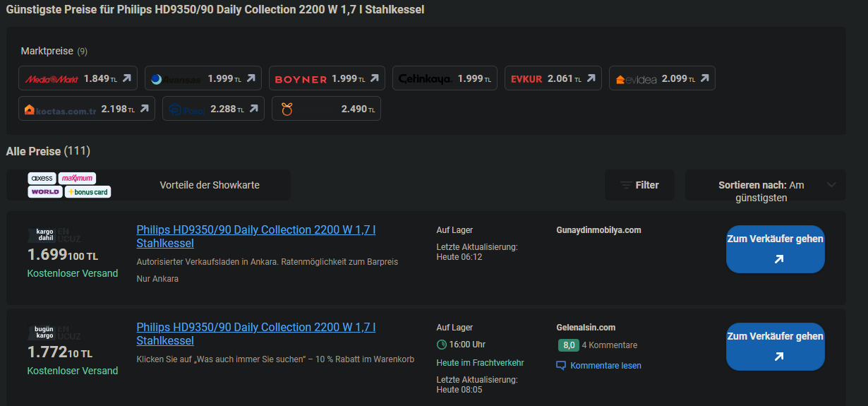Viewport: 868px width, 406px height.
Task: Click the arrow icon beside MediaMarkt price
Action: (x=127, y=78)
